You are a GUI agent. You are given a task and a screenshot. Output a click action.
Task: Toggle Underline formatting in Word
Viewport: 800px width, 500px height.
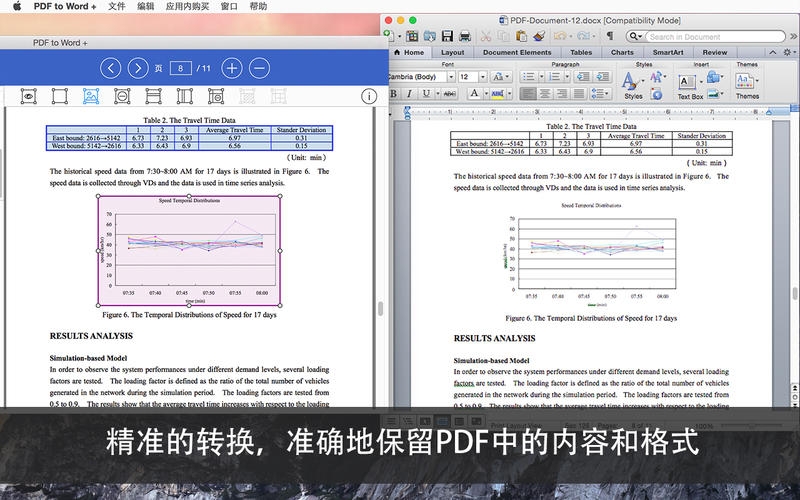pyautogui.click(x=426, y=93)
